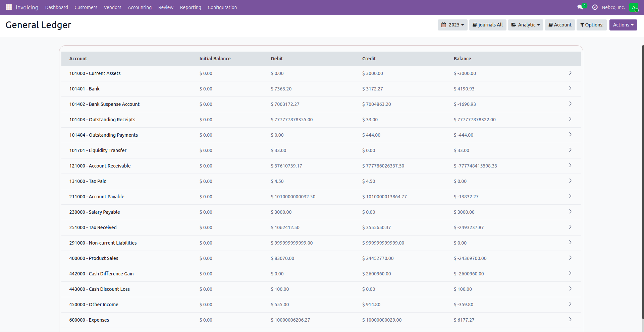Open the Options filter button
644x332 pixels.
(592, 25)
